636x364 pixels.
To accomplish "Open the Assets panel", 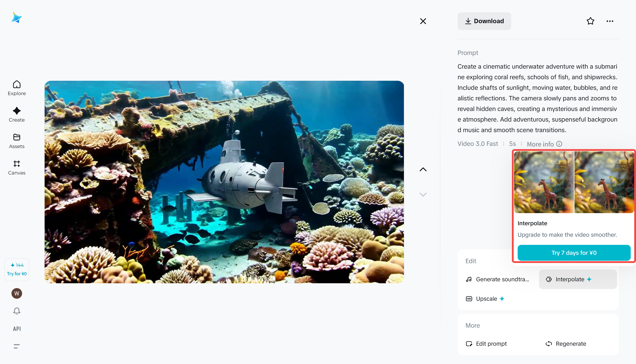I will (x=17, y=141).
